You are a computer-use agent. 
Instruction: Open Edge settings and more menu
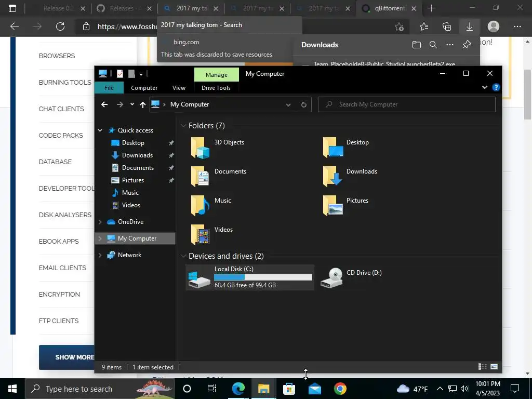(517, 26)
